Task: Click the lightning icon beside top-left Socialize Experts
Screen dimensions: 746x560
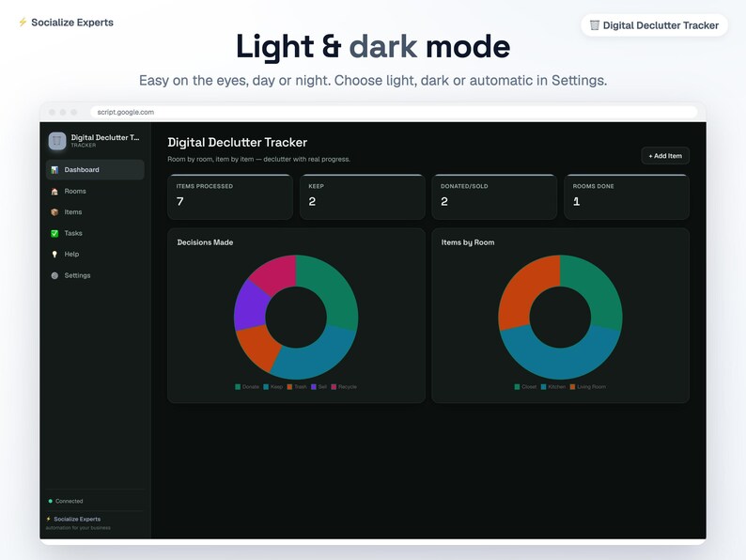Action: (23, 23)
